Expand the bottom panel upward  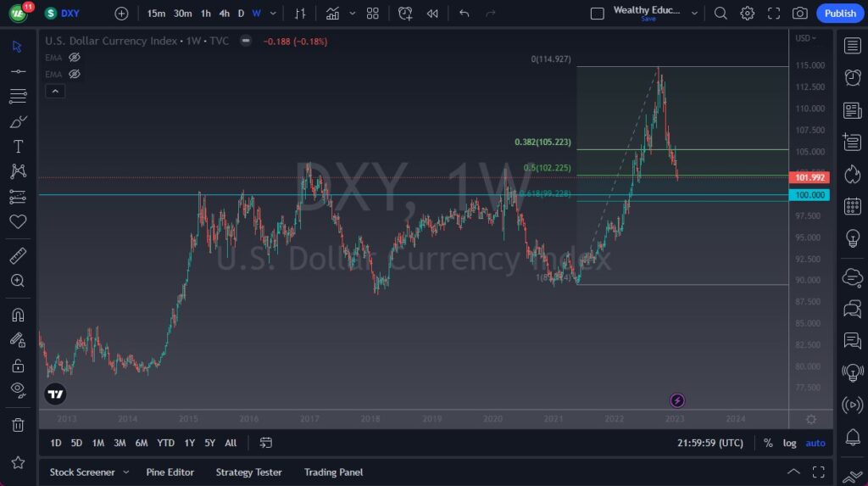coord(793,472)
